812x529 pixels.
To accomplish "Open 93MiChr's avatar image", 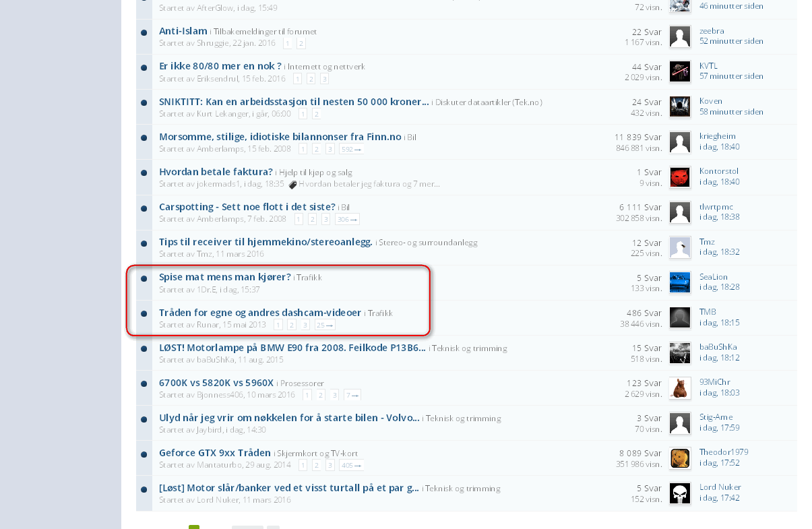I will pos(680,387).
